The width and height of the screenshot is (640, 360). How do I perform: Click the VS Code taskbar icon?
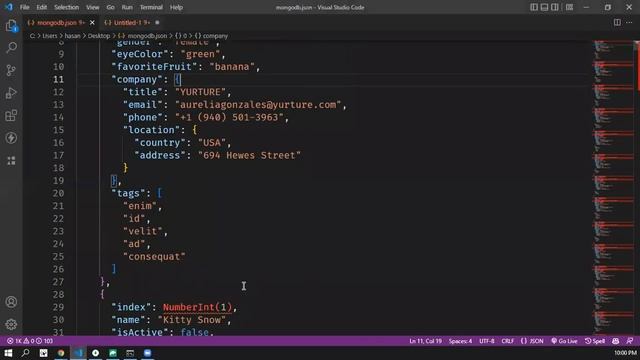pos(78,353)
